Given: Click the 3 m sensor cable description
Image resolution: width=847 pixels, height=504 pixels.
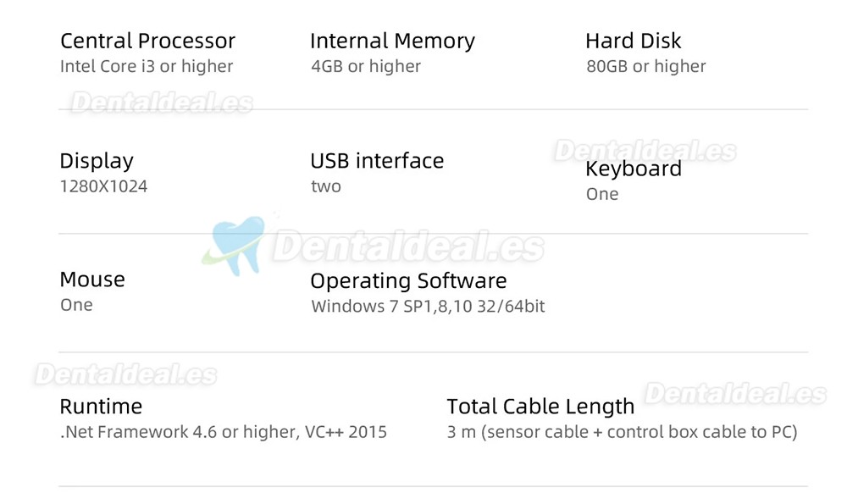Looking at the screenshot, I should [623, 432].
